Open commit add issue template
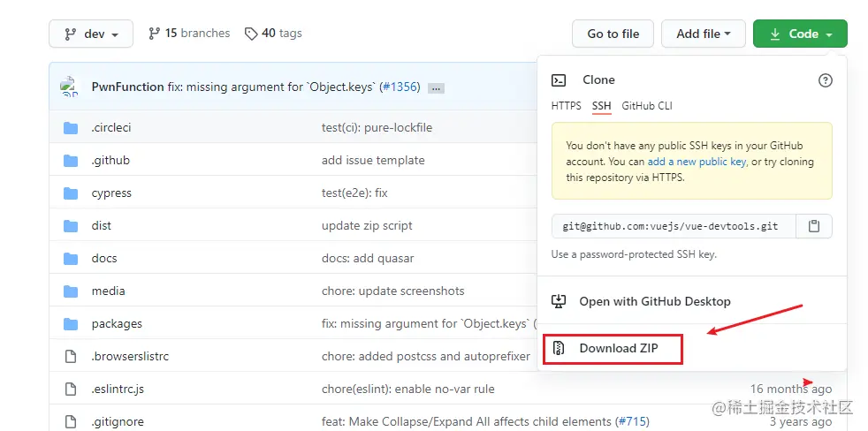This screenshot has height=431, width=868. [373, 161]
